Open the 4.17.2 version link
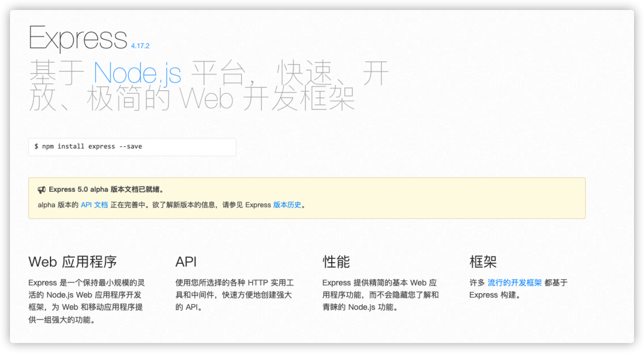The height and width of the screenshot is (353, 644). 140,46
